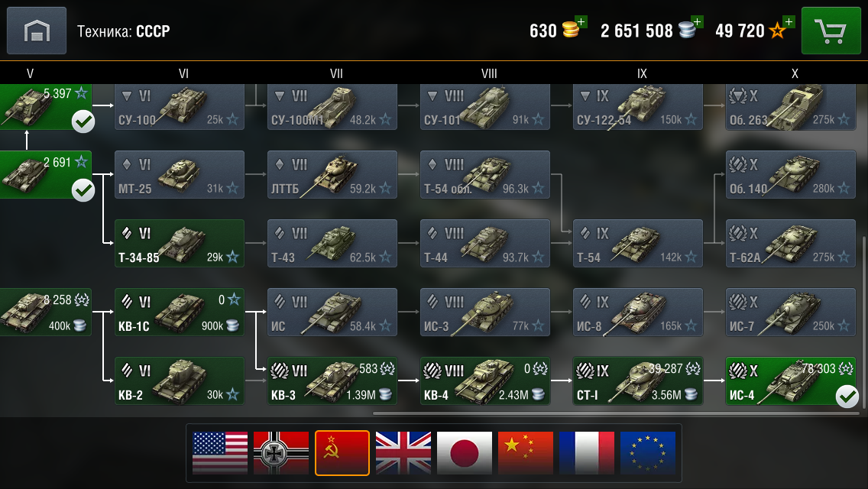Viewport: 868px width, 489px height.
Task: Select checked tier V tank with 2 691 XP
Action: [x=45, y=174]
